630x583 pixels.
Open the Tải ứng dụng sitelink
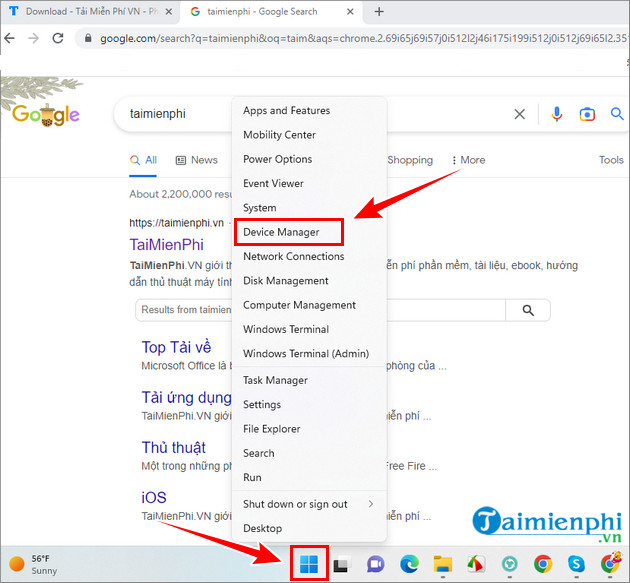pos(186,398)
